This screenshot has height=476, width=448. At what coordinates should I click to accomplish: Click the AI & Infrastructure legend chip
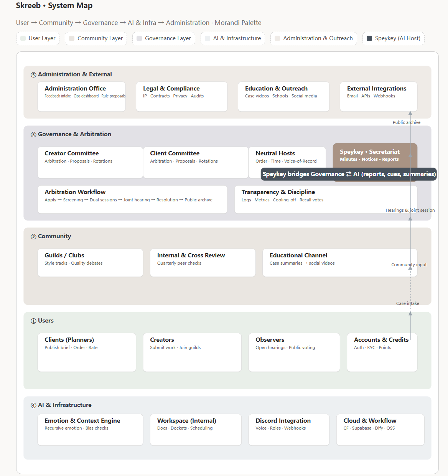pos(233,38)
